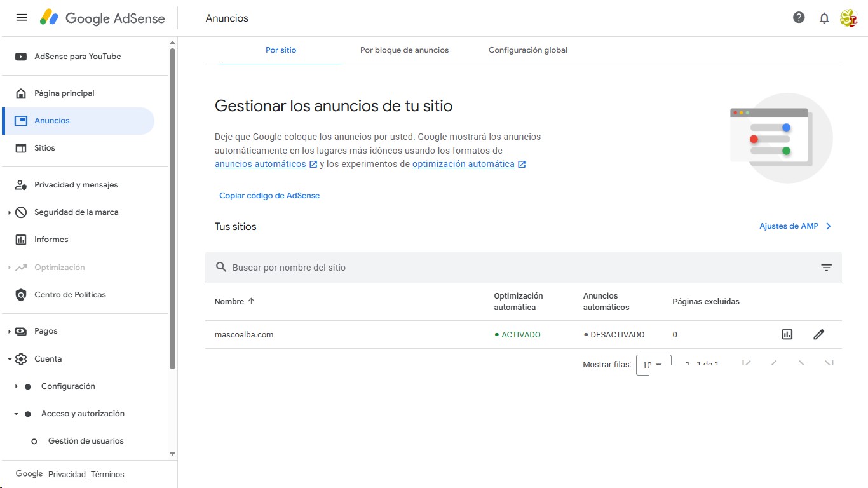Switch to Por bloque de anuncios tab

point(404,50)
